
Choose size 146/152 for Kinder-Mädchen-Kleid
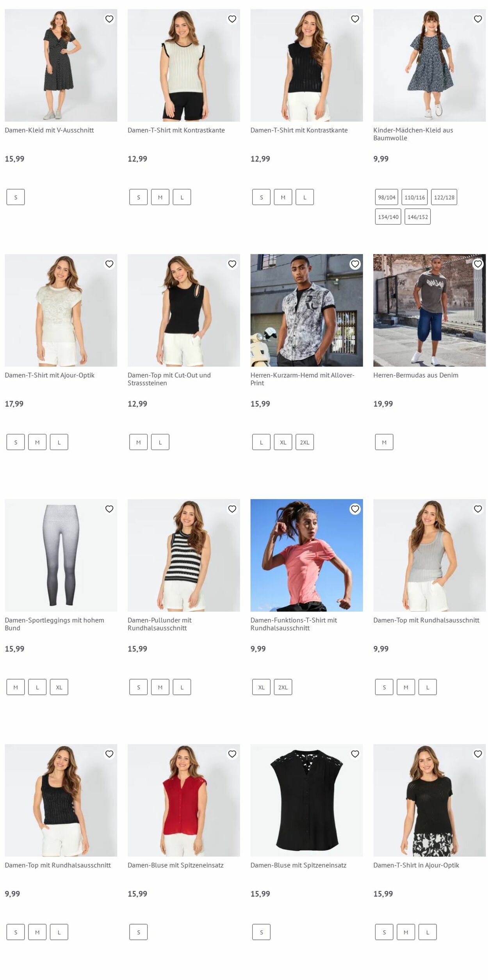418,217
